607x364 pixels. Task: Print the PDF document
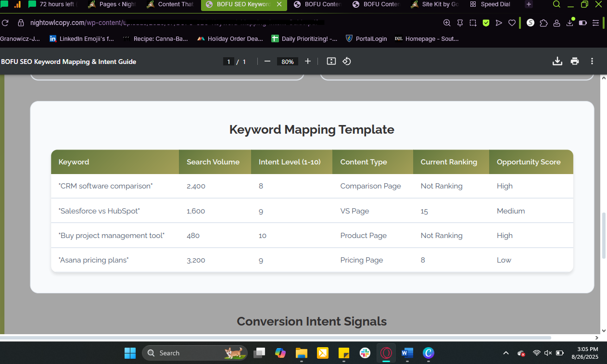click(x=575, y=62)
